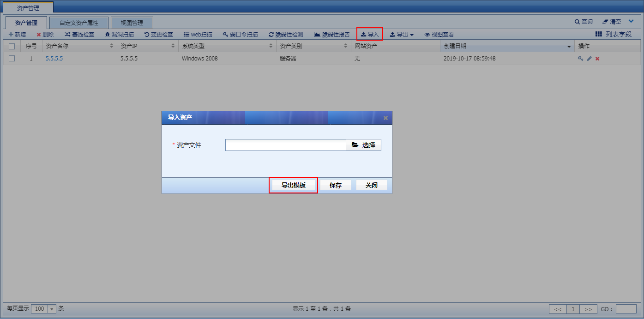Close the 导入资产 dialog with X
Viewport: 644px width, 319px height.
tap(385, 118)
